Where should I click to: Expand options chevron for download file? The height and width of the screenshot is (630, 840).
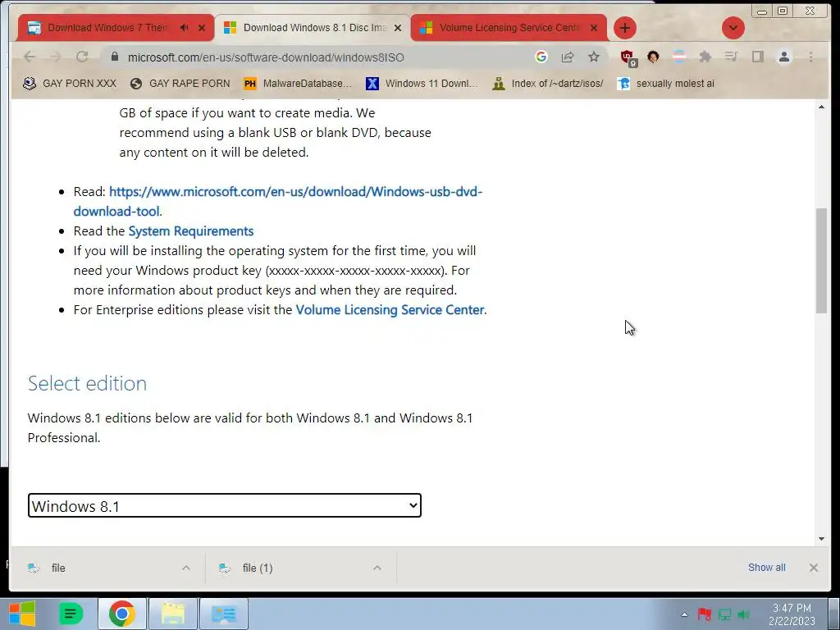[x=186, y=568]
